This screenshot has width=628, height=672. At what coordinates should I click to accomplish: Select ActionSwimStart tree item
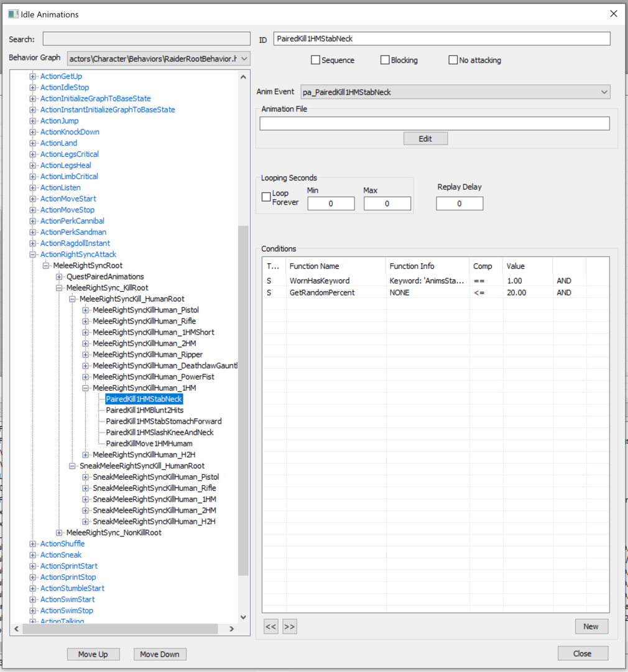click(x=68, y=600)
